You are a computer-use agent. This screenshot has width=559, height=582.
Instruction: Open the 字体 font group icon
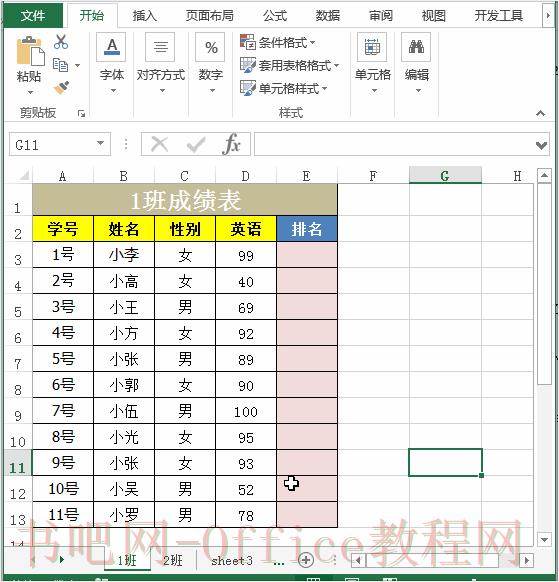pos(112,47)
